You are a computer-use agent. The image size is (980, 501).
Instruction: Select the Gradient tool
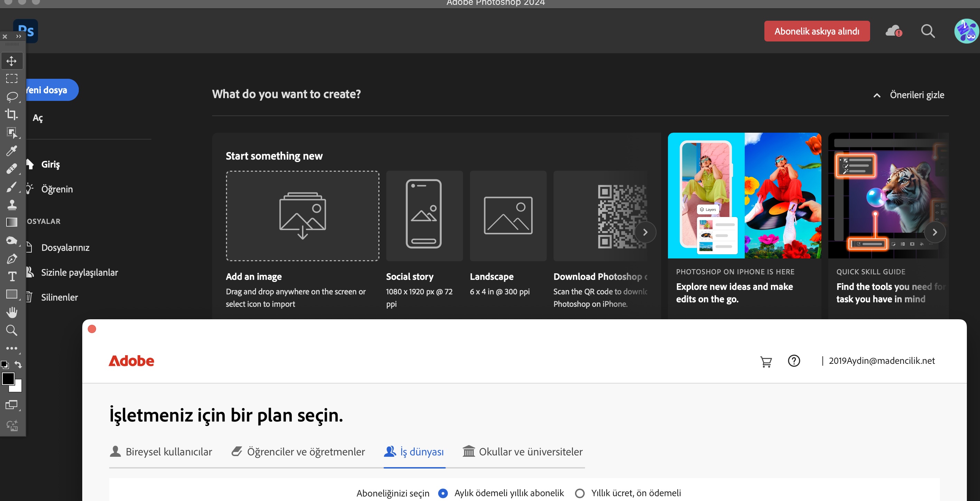pos(12,222)
